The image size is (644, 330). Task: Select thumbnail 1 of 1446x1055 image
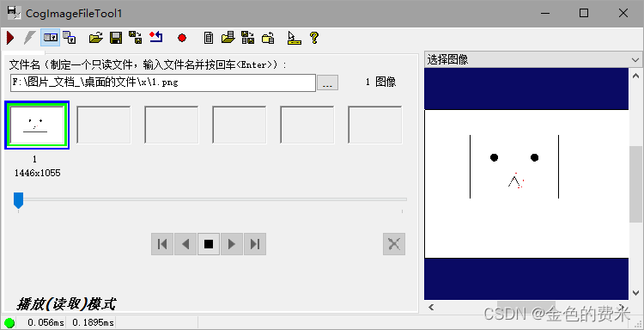tap(37, 125)
